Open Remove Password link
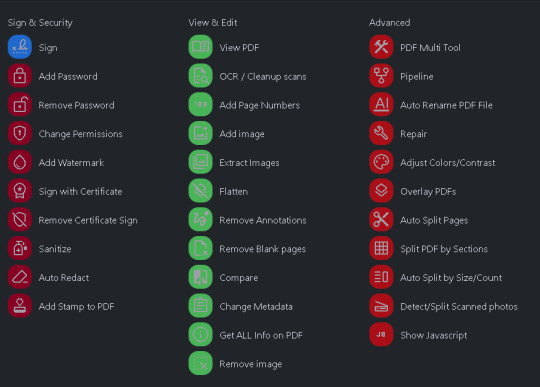 [76, 105]
